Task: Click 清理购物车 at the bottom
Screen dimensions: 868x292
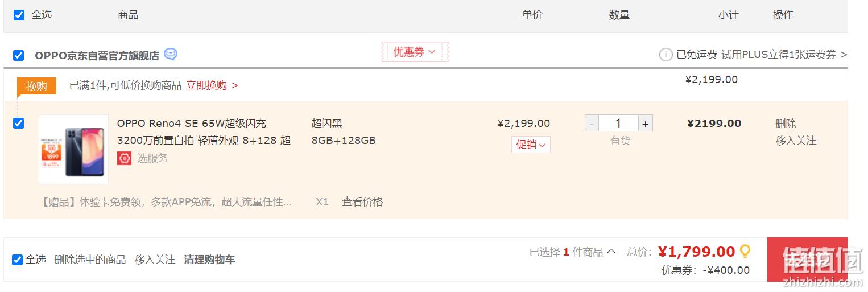Action: click(209, 260)
